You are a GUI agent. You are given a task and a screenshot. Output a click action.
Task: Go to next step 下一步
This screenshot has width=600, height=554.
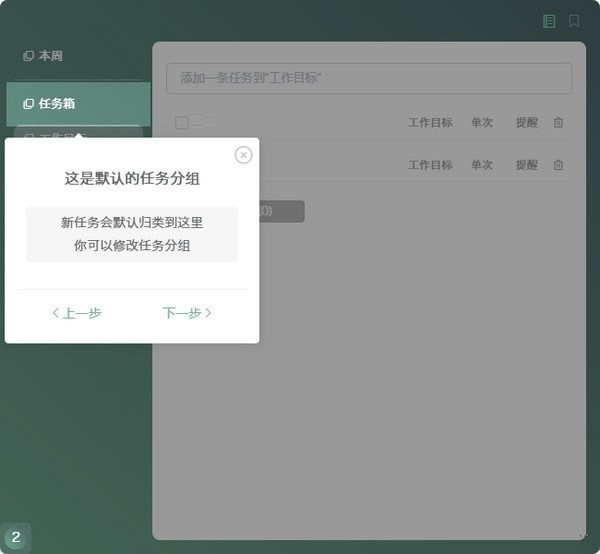pos(187,313)
